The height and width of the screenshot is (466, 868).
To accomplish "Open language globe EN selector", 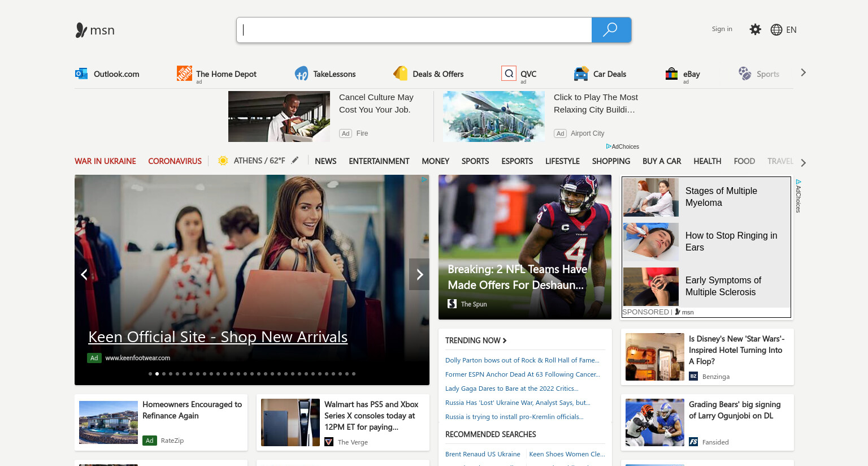I will pos(783,30).
